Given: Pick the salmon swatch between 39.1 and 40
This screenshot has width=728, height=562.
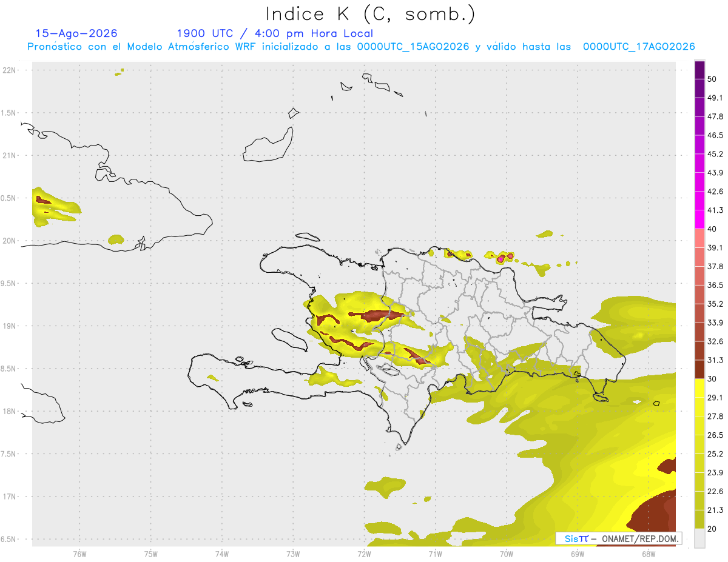Looking at the screenshot, I should point(699,239).
